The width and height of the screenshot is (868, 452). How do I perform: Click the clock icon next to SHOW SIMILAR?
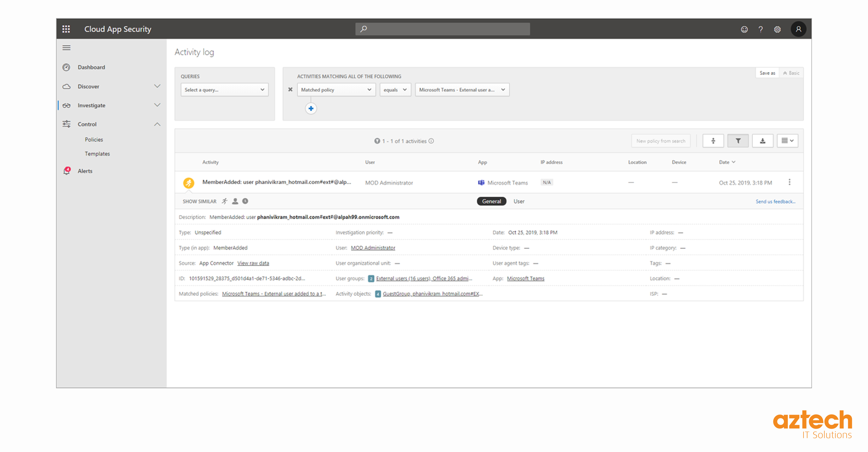tap(245, 201)
